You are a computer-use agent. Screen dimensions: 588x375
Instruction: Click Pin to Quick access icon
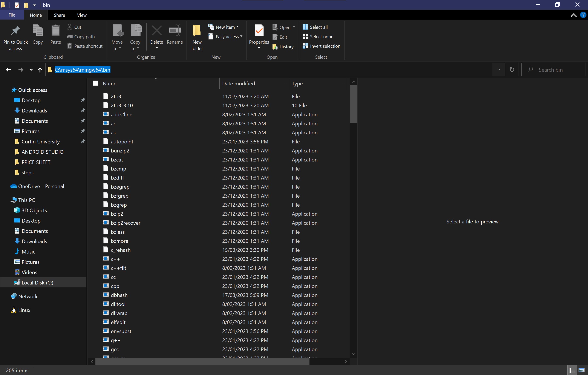tap(15, 31)
